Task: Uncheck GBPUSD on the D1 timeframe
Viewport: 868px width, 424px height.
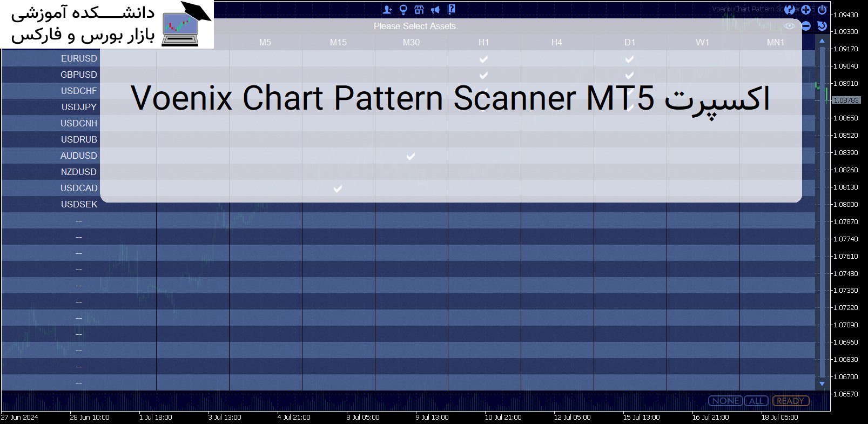Action: point(629,75)
